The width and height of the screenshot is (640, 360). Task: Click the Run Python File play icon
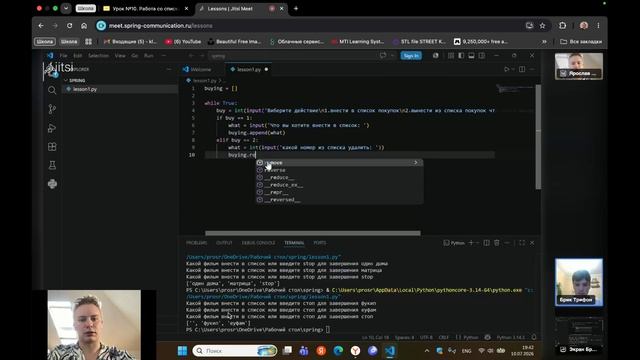pyautogui.click(x=507, y=69)
